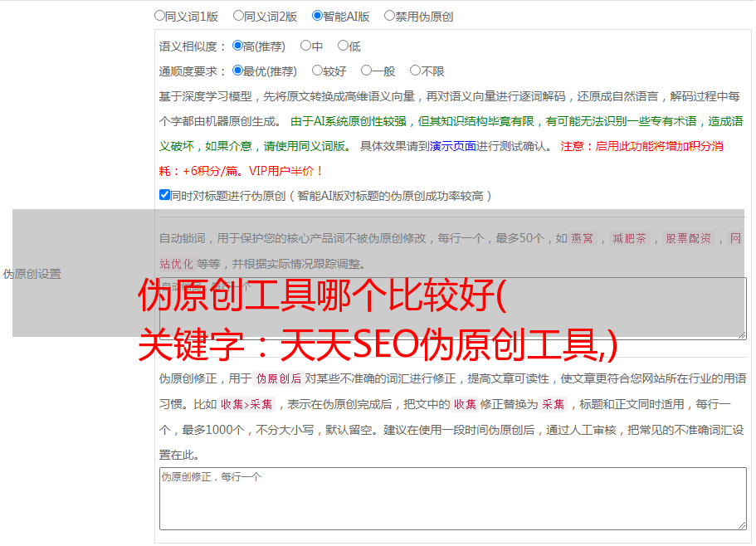This screenshot has height=546, width=756.
Task: Click the 自动锁词 textarea
Action: click(x=453, y=309)
